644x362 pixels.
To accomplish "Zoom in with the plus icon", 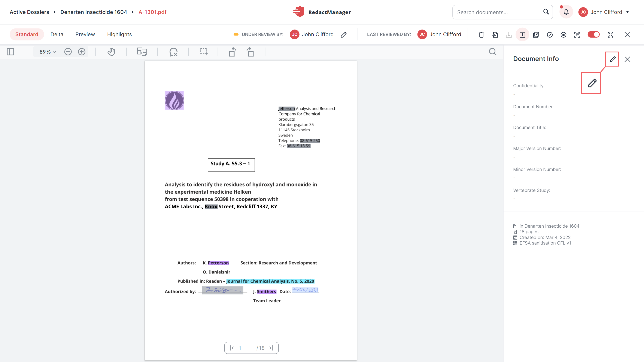I will pos(82,52).
